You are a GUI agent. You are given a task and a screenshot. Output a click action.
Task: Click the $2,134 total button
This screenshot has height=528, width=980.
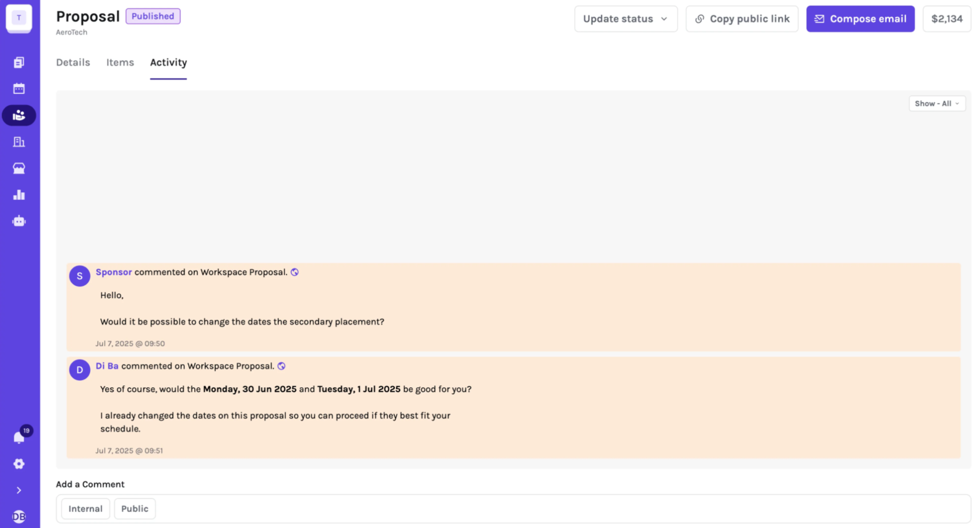pos(947,19)
